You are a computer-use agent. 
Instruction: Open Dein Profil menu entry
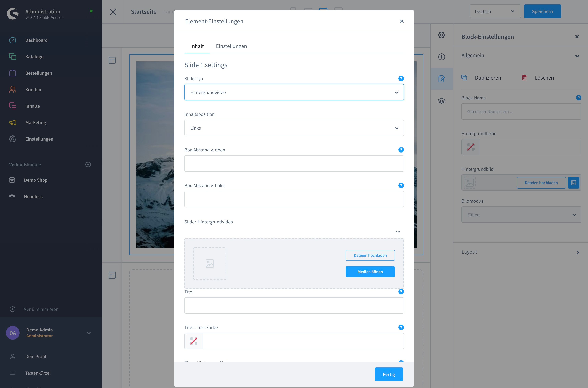(x=36, y=357)
